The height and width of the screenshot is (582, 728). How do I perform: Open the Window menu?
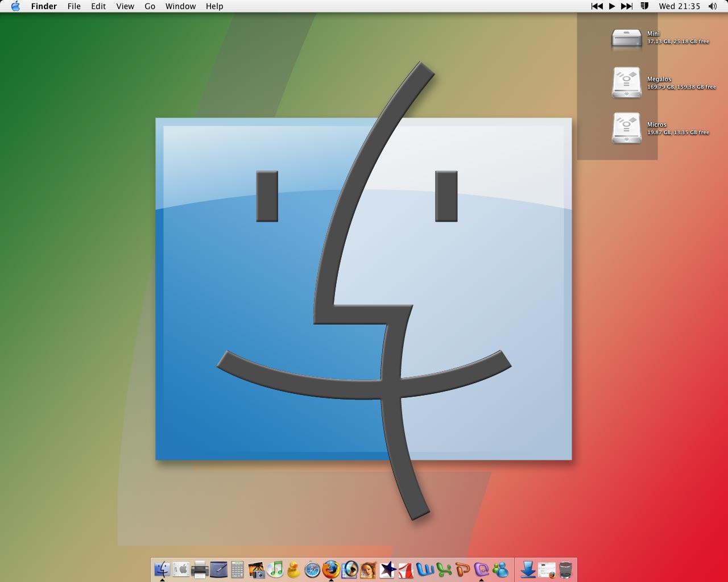(180, 6)
